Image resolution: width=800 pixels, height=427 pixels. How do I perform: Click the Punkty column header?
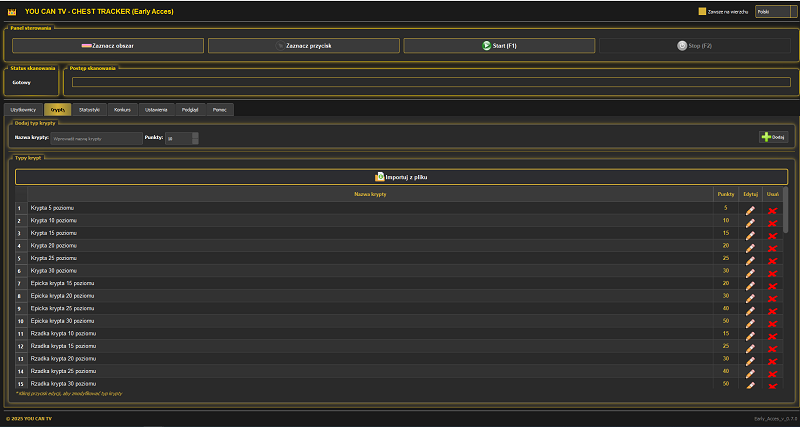pyautogui.click(x=726, y=194)
